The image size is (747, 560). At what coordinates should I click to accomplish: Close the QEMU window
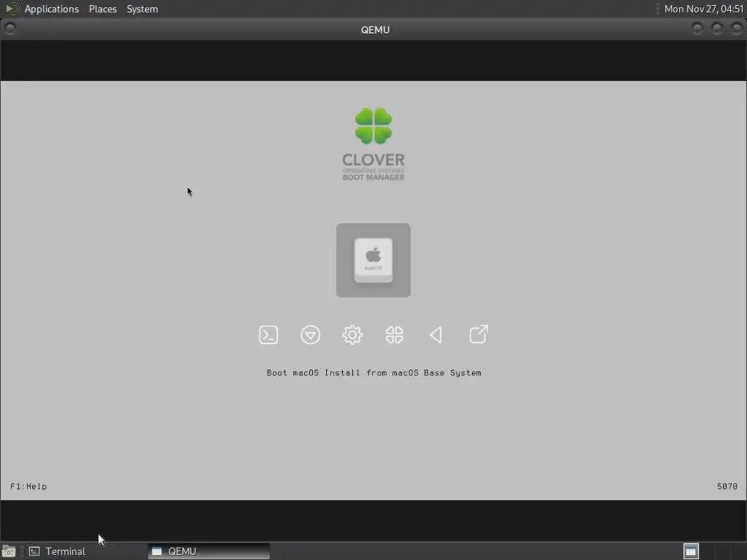pos(737,28)
